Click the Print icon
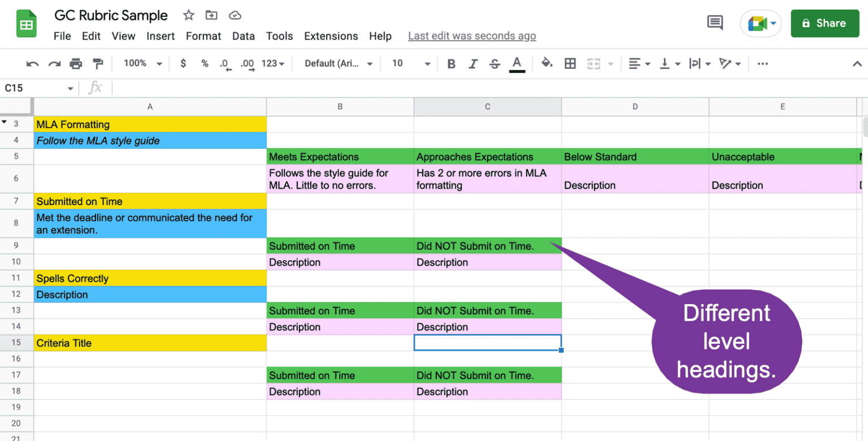The image size is (868, 441). [76, 63]
